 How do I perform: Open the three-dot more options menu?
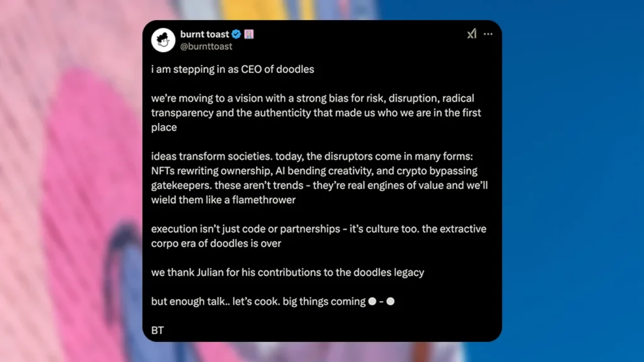(488, 34)
